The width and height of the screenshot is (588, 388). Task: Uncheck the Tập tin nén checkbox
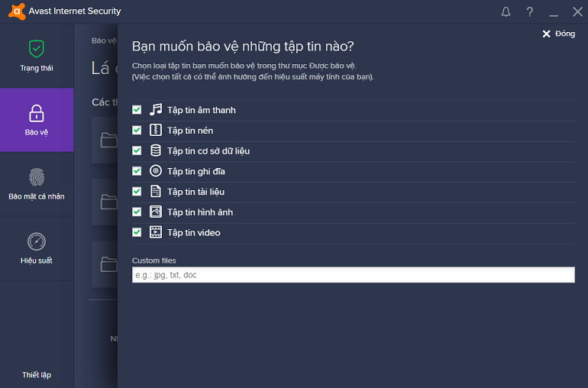[137, 131]
